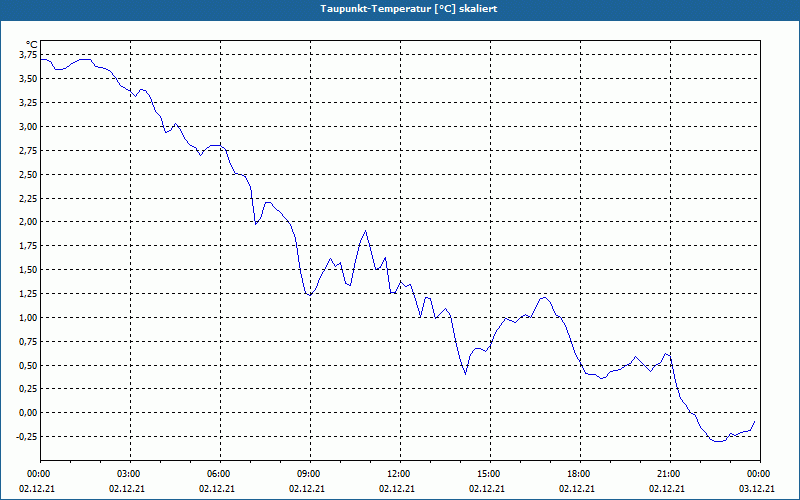800x500 pixels.
Task: Click the 2,50 y-axis label
Action: (x=29, y=174)
